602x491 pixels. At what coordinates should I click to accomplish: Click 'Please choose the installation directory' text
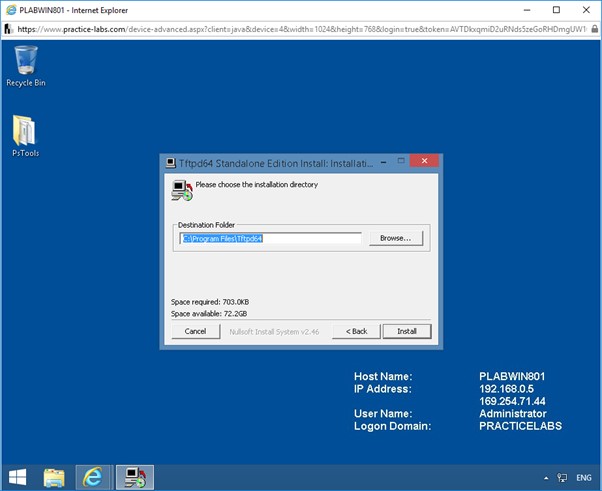[x=256, y=185]
